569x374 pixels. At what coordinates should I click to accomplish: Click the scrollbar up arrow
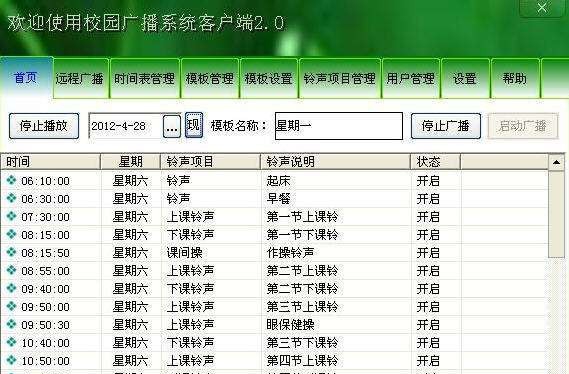(556, 162)
